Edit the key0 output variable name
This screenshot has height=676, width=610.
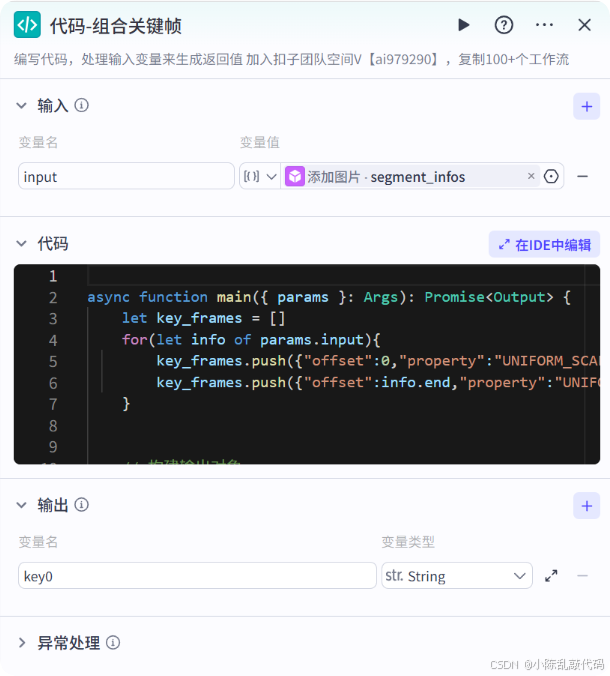197,576
